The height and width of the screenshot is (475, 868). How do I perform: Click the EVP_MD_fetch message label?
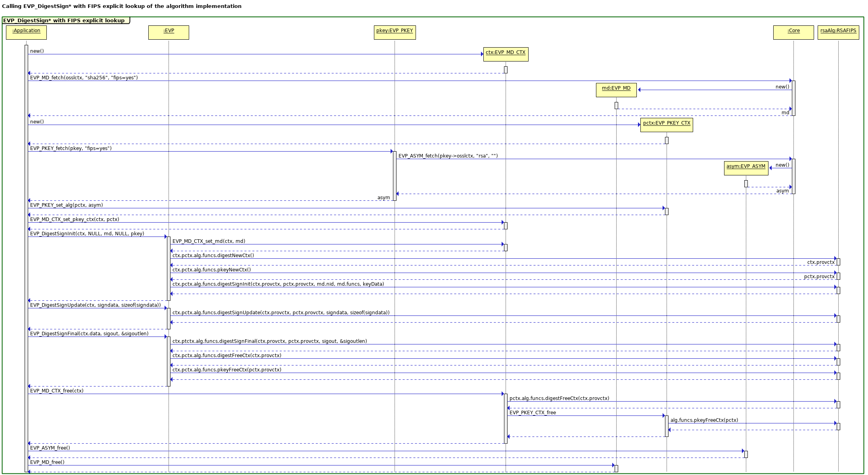click(84, 78)
